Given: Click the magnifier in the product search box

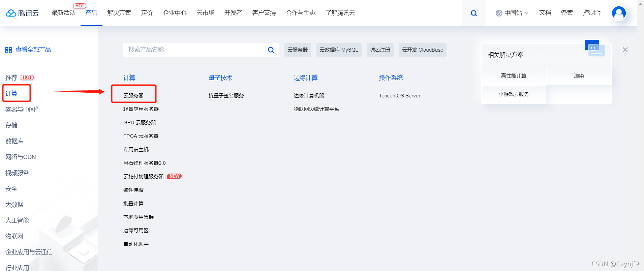Looking at the screenshot, I should [x=271, y=50].
